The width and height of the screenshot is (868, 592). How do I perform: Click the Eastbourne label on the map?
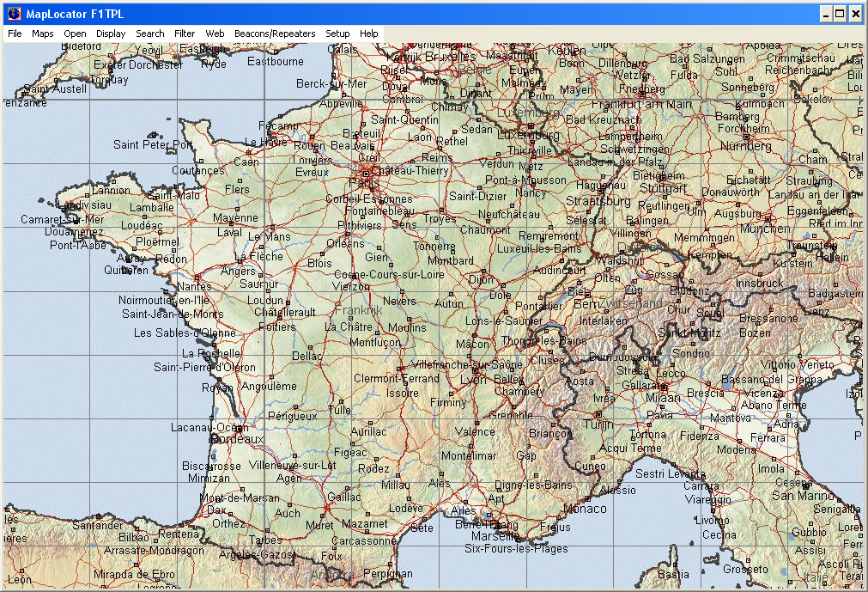(275, 62)
